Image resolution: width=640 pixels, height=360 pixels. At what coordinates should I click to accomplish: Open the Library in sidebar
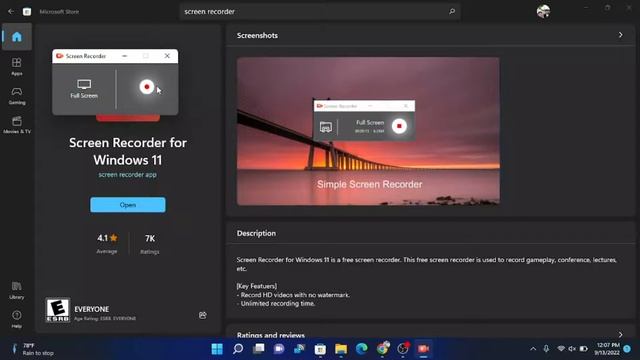17,290
